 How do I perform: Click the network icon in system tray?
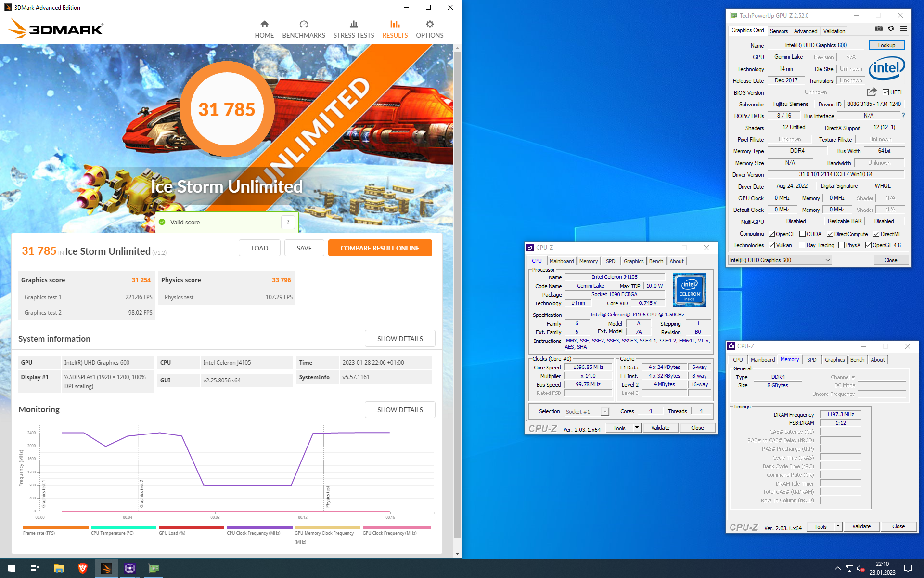pyautogui.click(x=849, y=568)
